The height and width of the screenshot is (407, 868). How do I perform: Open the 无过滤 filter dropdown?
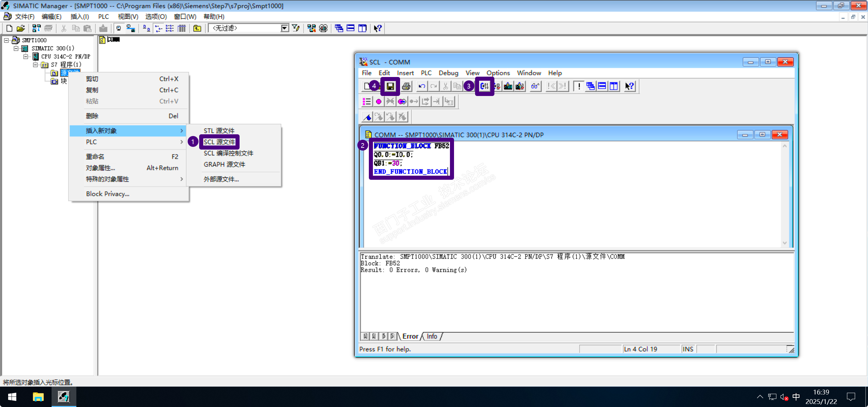point(284,28)
